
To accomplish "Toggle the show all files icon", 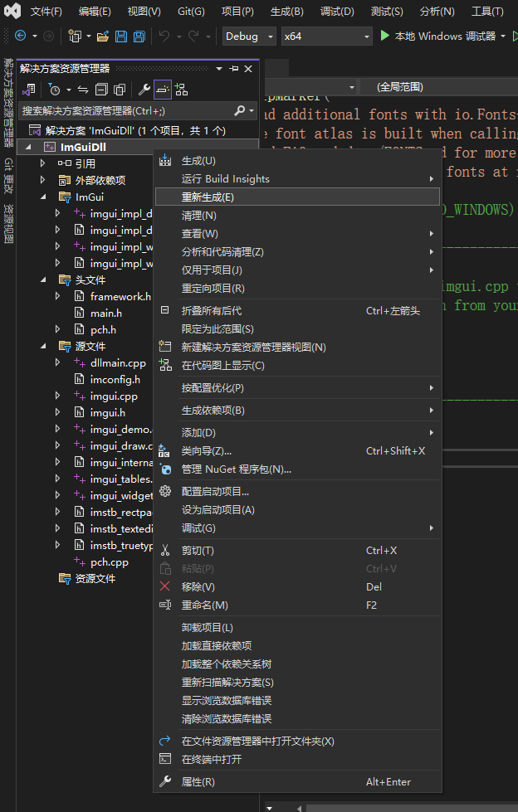I will click(x=120, y=90).
